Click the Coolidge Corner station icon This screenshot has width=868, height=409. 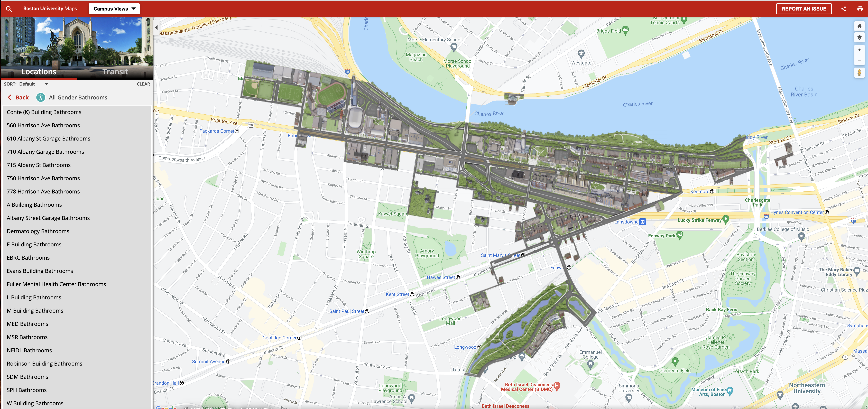click(299, 338)
